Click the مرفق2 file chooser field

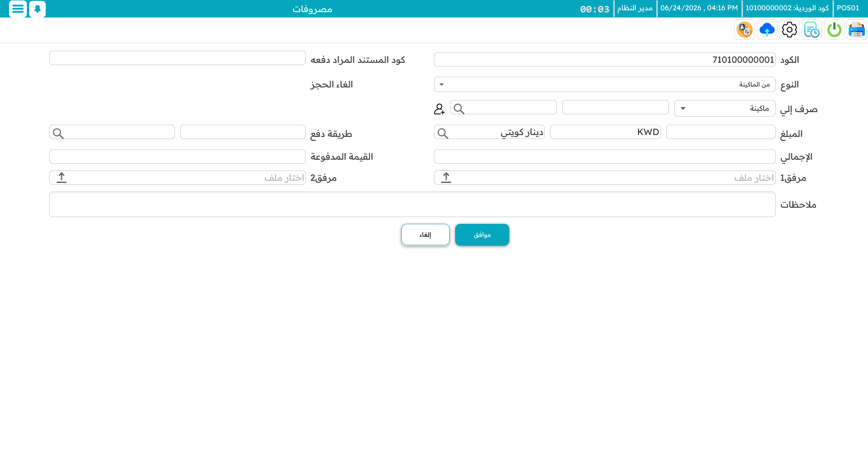click(x=177, y=178)
